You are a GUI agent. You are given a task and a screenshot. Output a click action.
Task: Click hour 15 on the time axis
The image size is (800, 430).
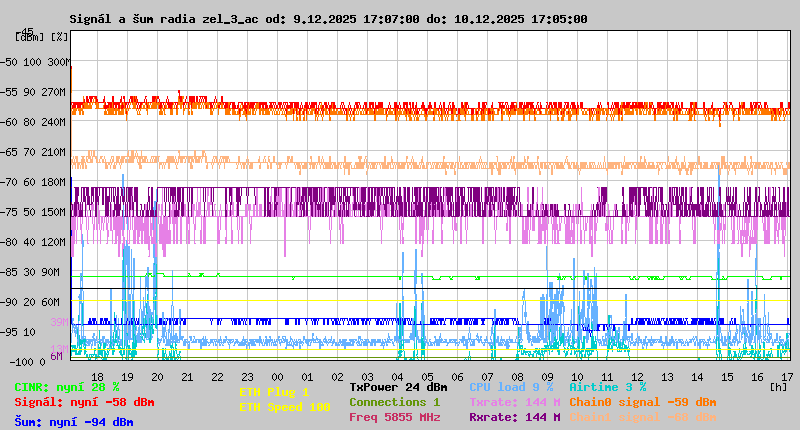pos(727,376)
